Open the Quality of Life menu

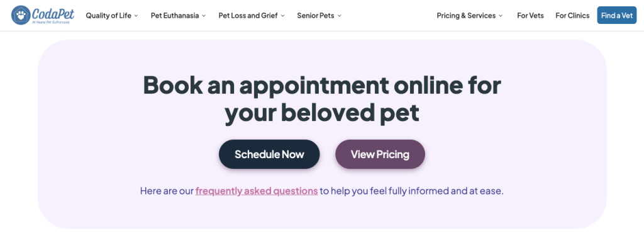pos(108,16)
